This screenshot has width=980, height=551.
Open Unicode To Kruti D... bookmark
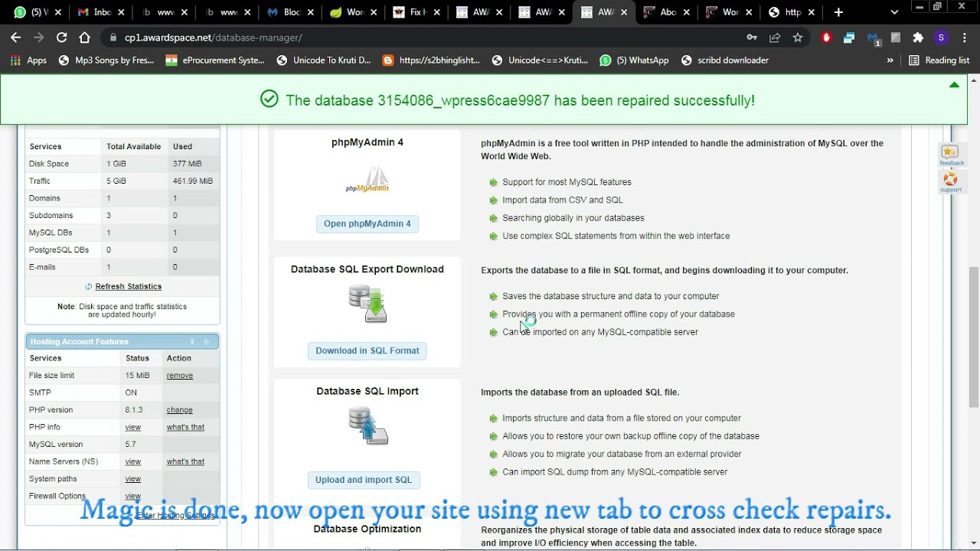pos(324,60)
